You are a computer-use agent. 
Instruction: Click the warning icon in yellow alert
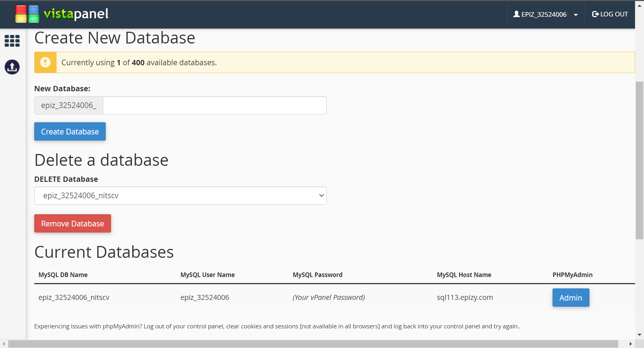[45, 62]
